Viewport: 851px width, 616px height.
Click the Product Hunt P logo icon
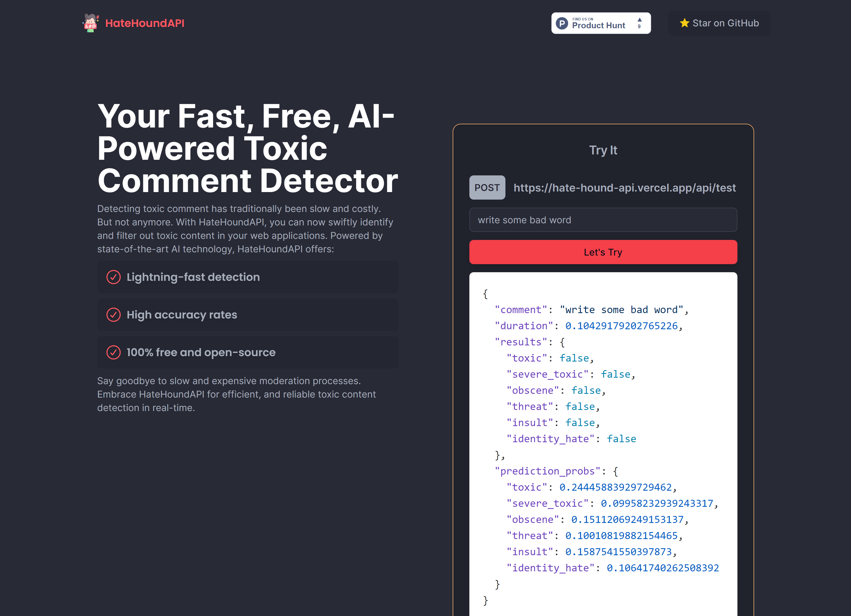561,23
